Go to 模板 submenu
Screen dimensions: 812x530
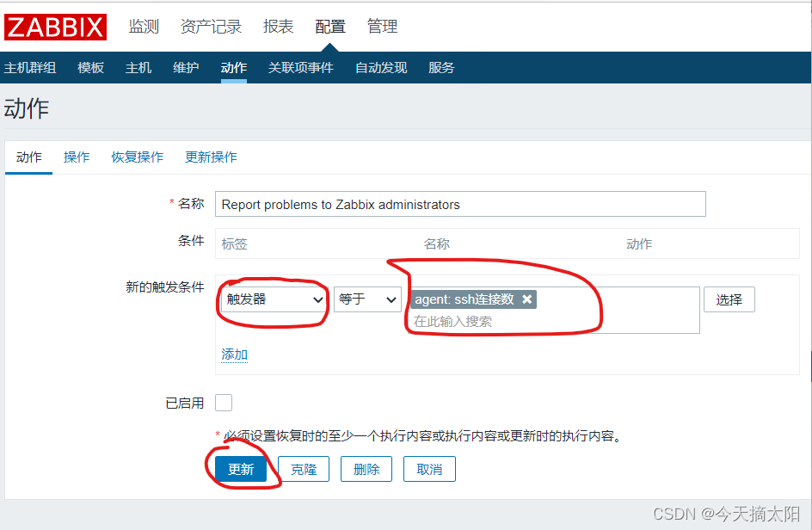click(x=90, y=68)
